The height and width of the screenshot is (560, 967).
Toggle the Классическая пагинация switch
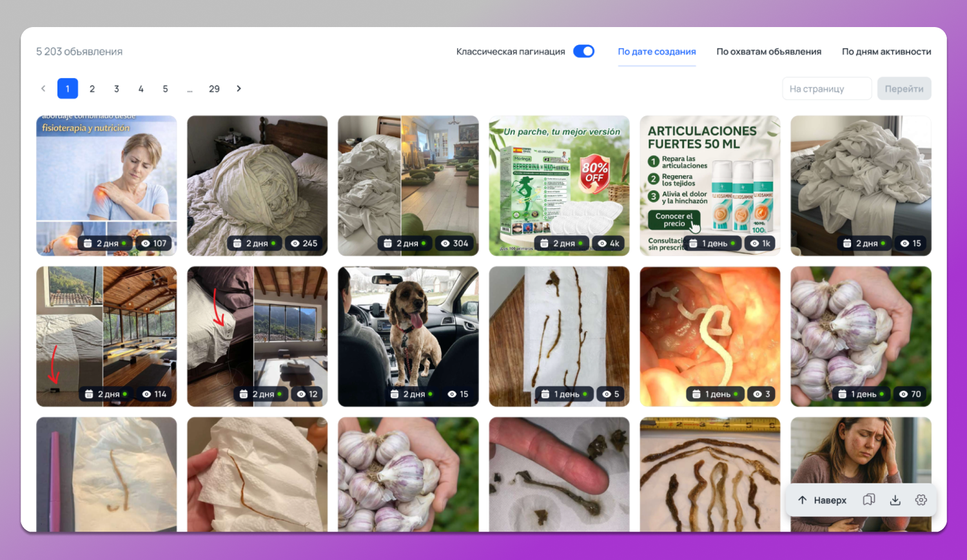click(584, 52)
